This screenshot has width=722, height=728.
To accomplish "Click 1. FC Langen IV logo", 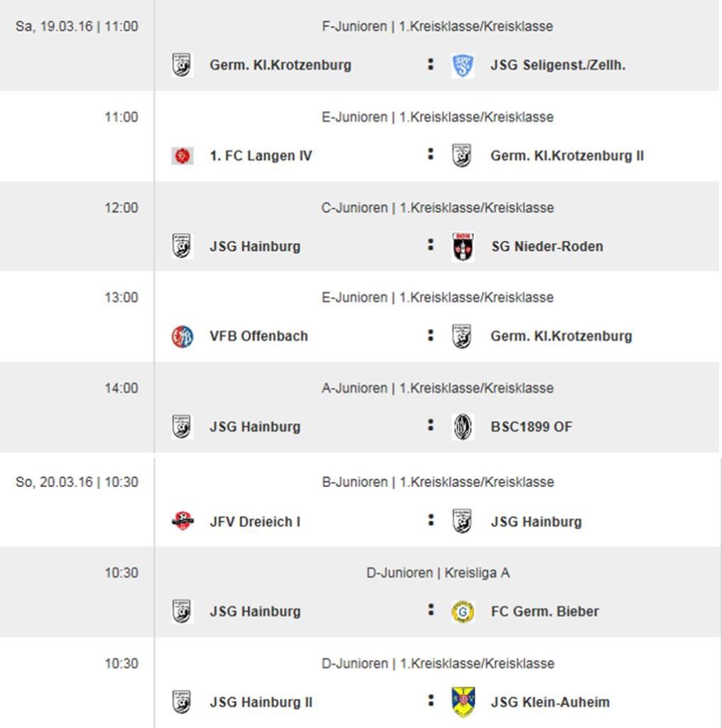I will pyautogui.click(x=182, y=156).
